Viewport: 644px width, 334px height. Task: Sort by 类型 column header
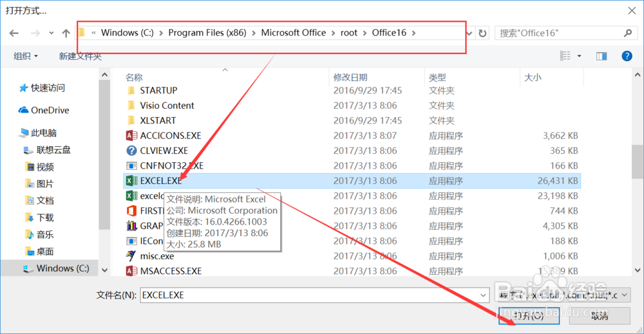(x=437, y=77)
